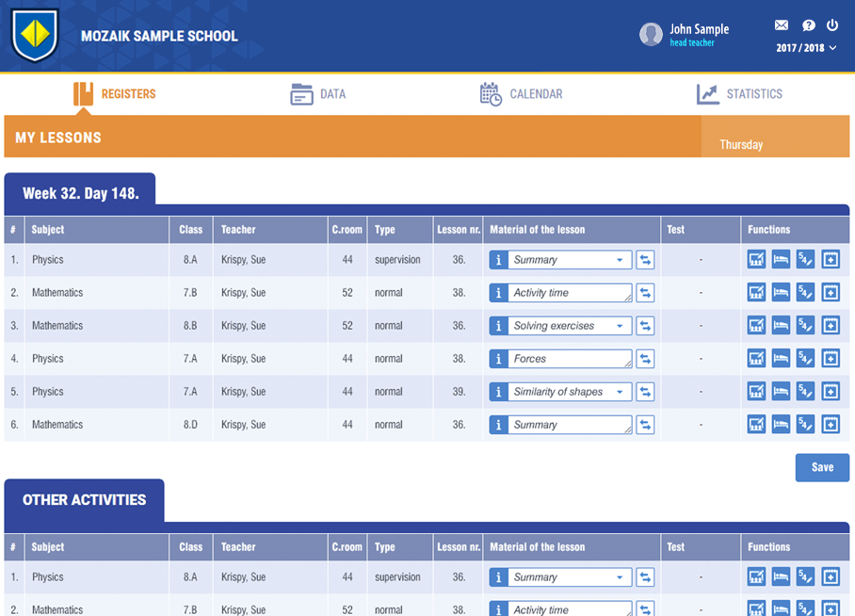This screenshot has width=855, height=616.
Task: Expand Similarity of shapes dropdown
Action: coord(620,392)
